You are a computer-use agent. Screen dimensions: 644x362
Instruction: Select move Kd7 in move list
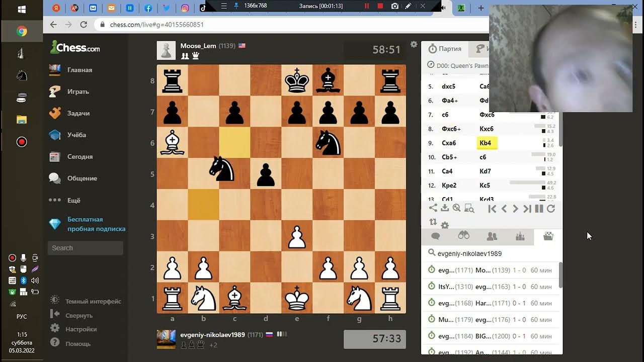tap(485, 171)
